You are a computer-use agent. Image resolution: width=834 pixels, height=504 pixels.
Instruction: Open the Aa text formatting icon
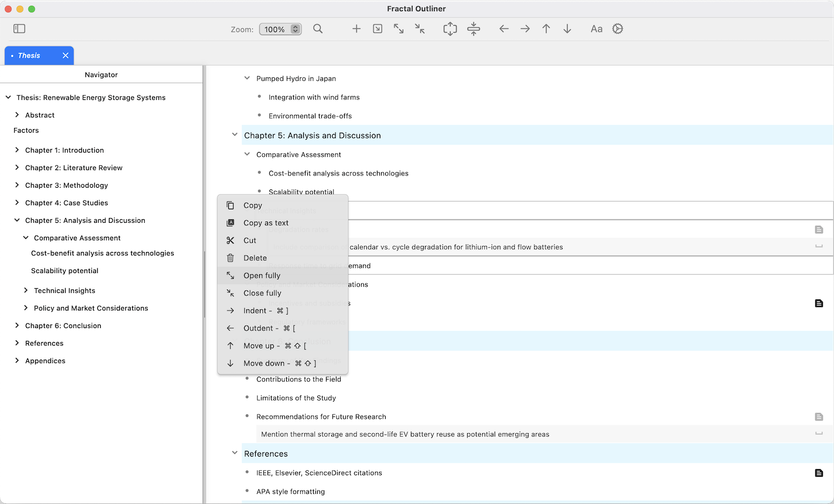596,29
